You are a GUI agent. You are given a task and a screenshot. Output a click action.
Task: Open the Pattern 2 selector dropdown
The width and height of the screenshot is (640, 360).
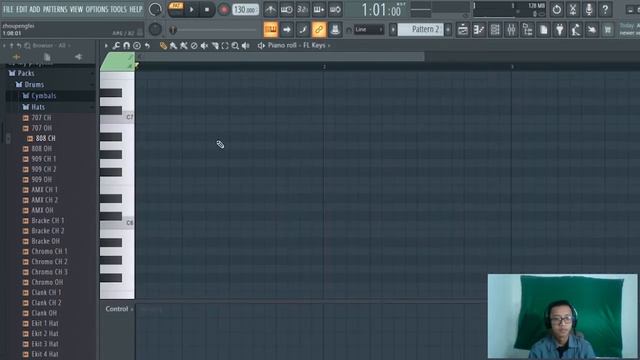(420, 29)
